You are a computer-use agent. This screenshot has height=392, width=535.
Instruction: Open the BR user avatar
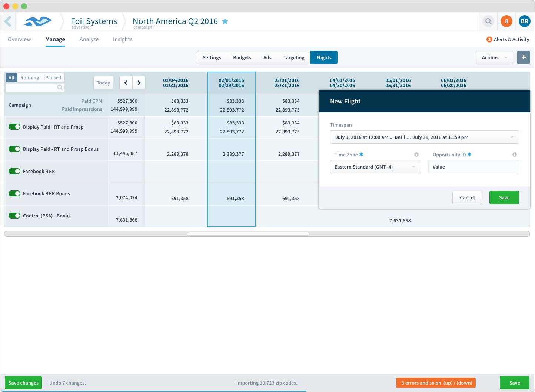[524, 21]
